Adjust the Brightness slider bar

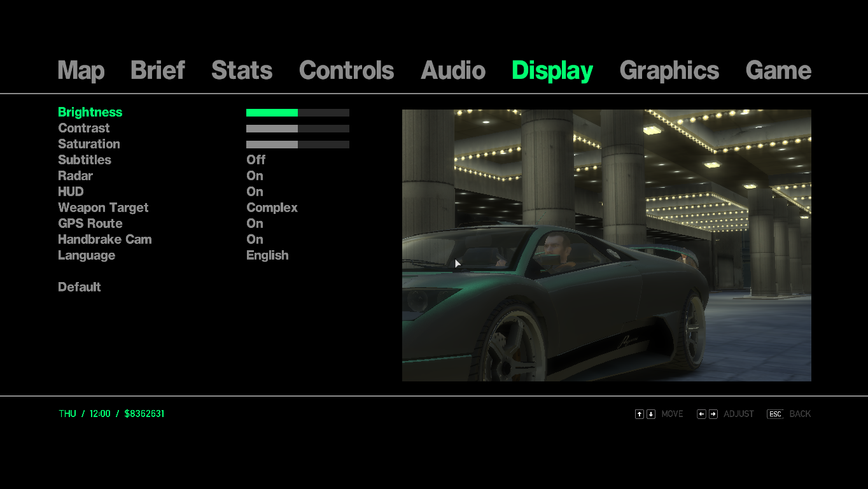point(298,113)
